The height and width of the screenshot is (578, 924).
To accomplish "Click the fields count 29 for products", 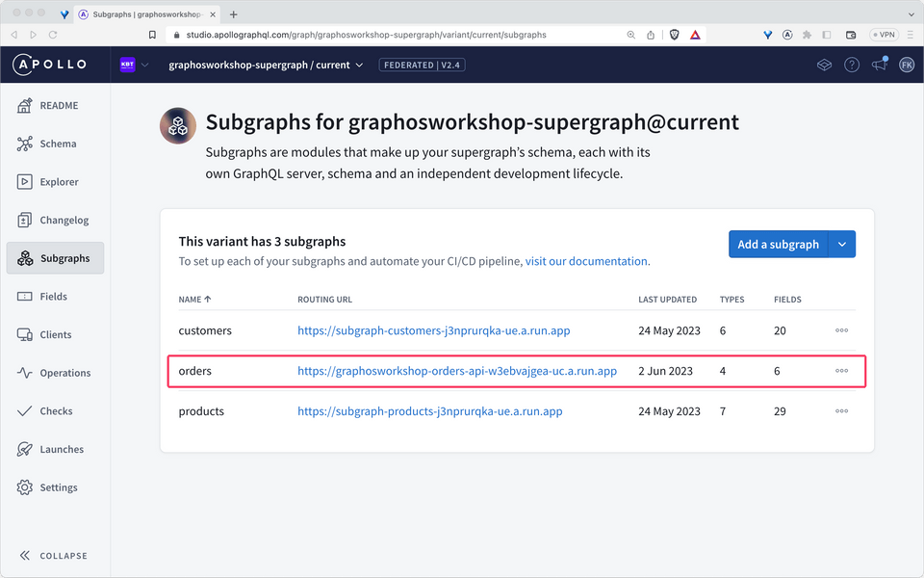I will pos(780,411).
